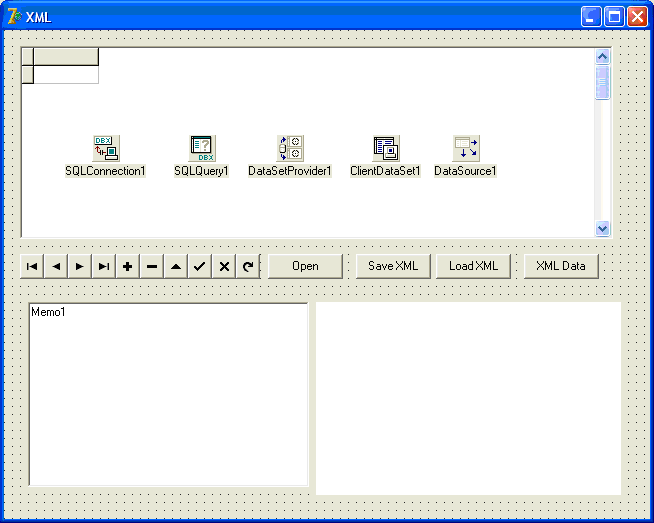
Task: Click the DataSource1 component icon
Action: (x=466, y=148)
